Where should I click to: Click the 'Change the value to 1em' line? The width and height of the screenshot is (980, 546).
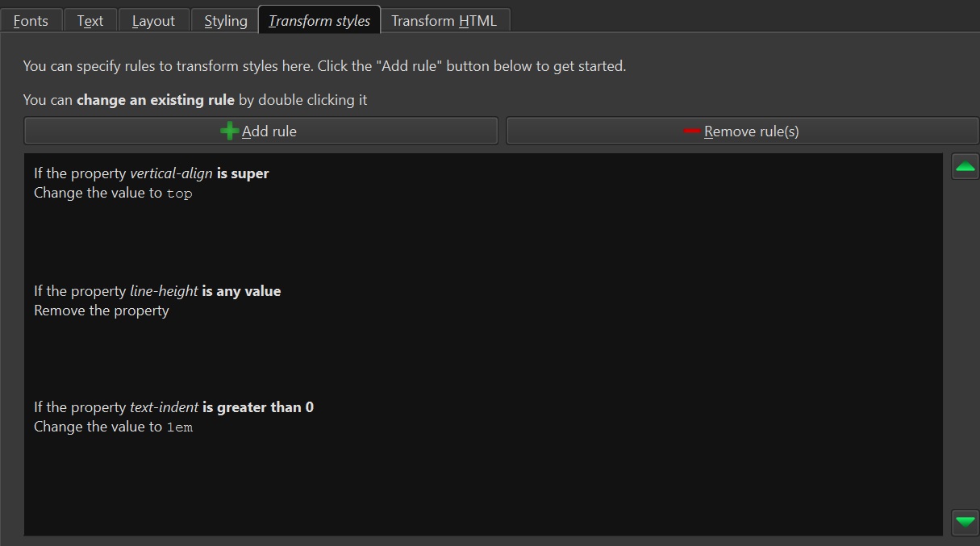pos(113,427)
